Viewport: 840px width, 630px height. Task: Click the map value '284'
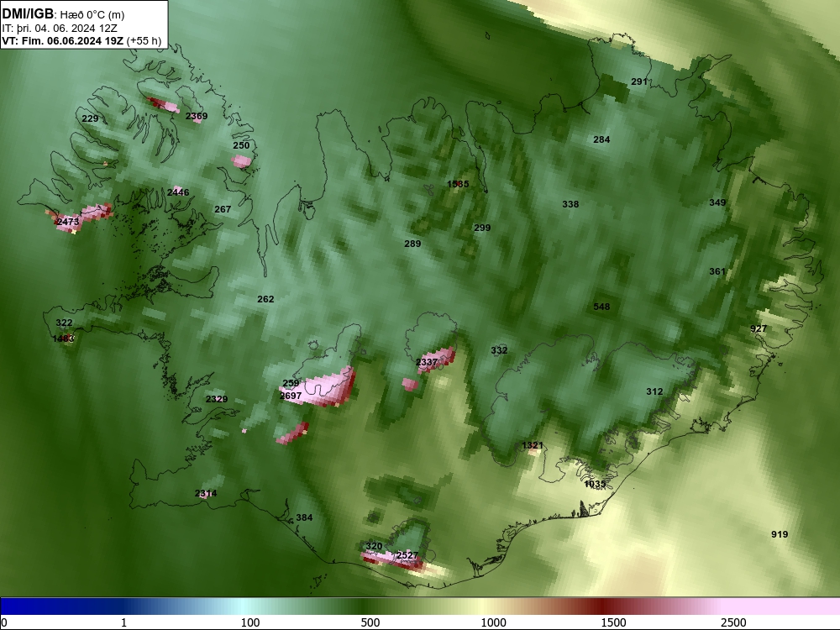coord(601,139)
